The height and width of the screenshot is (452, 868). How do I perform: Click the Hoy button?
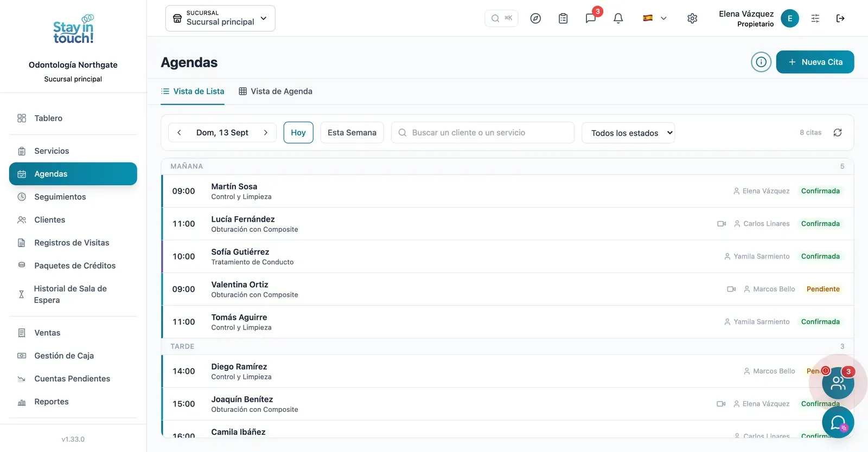click(x=298, y=133)
